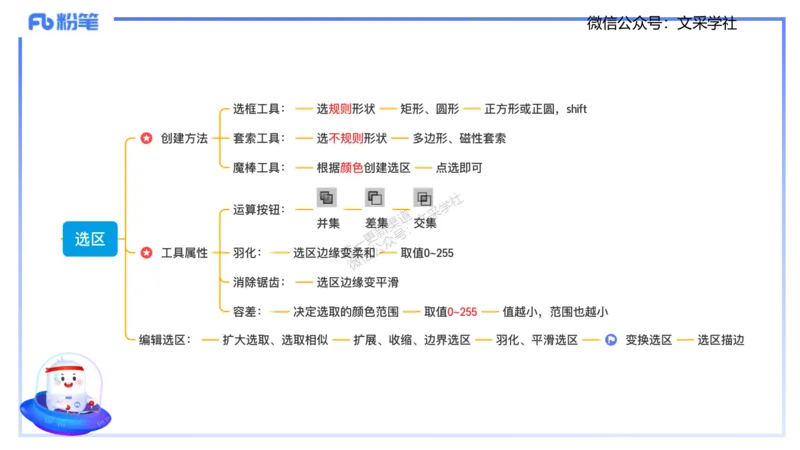Click the text 正方形或正圆, shift
Viewport: 800px width, 450px height.
coord(536,109)
